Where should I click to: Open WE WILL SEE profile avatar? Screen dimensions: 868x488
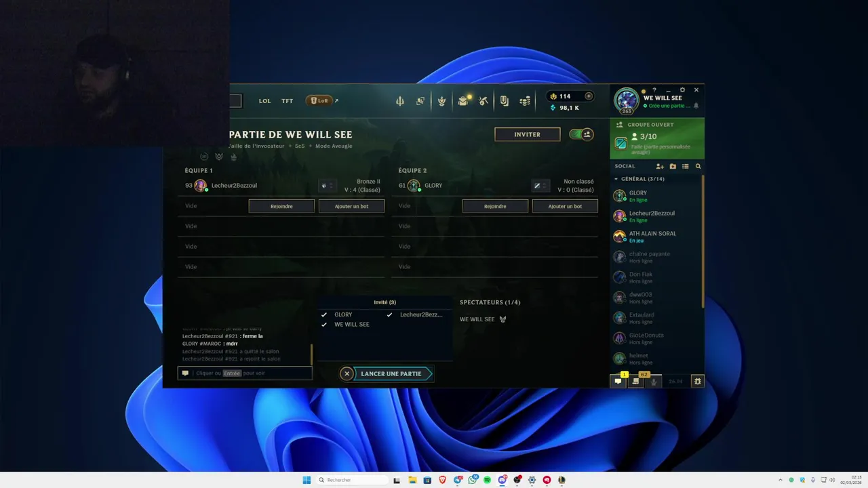coord(626,100)
